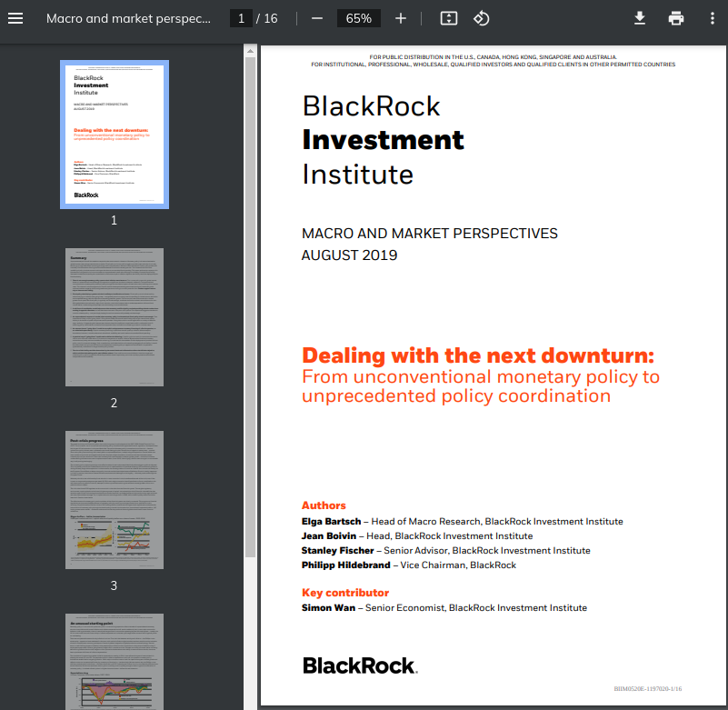Click the total page count '16' label
Screen dimensions: 728x710
pos(270,18)
